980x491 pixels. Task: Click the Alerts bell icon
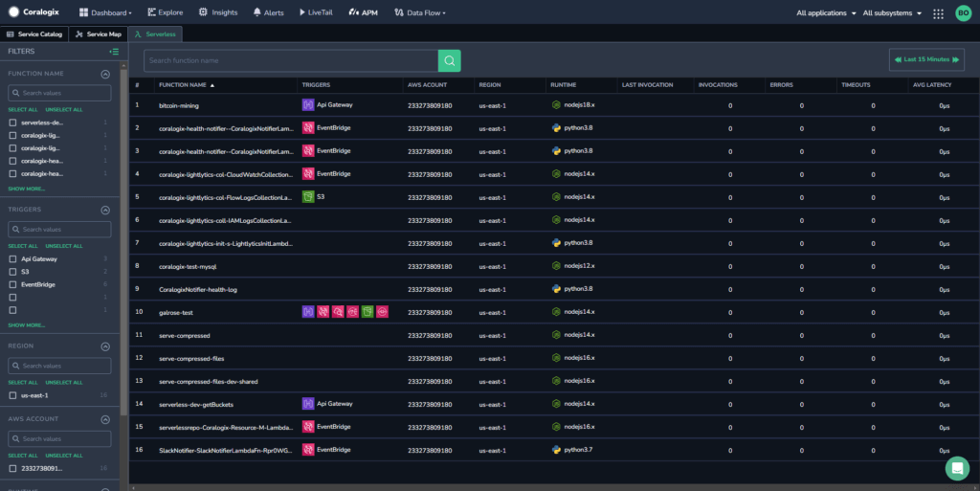coord(256,12)
